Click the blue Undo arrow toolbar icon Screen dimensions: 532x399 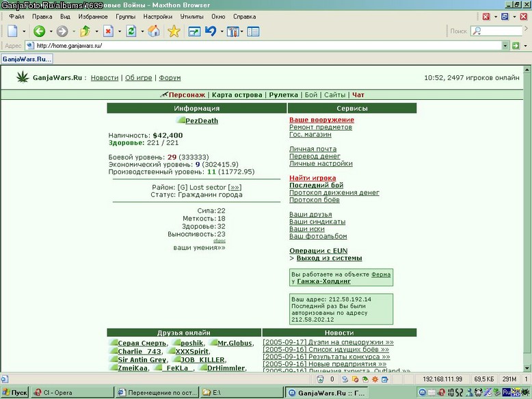211,31
